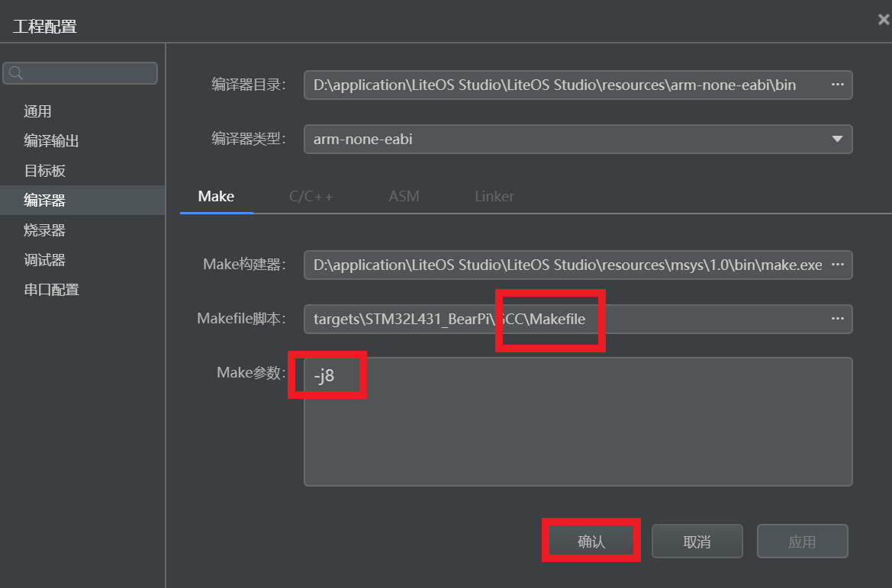Close the 工程配置 dialog
892x588 pixels.
click(884, 20)
